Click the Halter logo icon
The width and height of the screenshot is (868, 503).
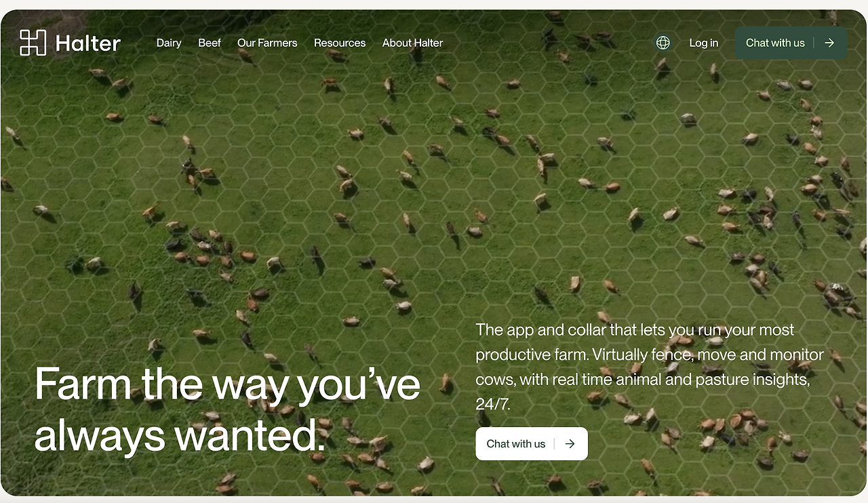[x=33, y=43]
